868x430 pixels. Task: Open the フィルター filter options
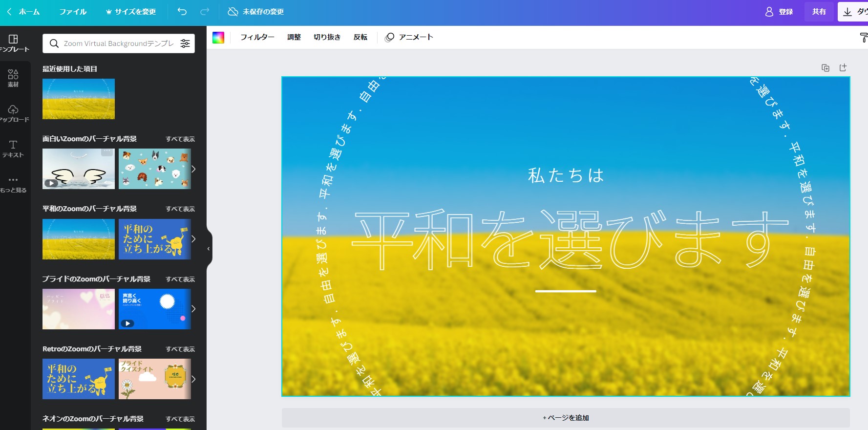coord(257,37)
